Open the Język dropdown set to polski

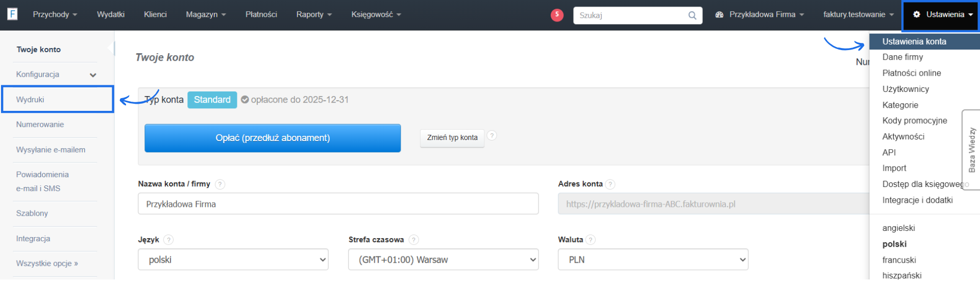[x=233, y=260]
